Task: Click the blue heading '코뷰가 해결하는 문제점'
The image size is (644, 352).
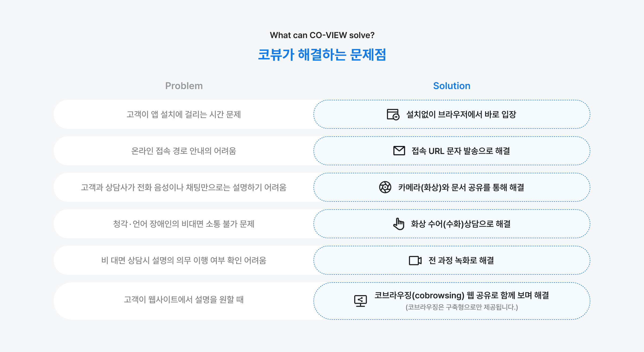Action: [322, 55]
